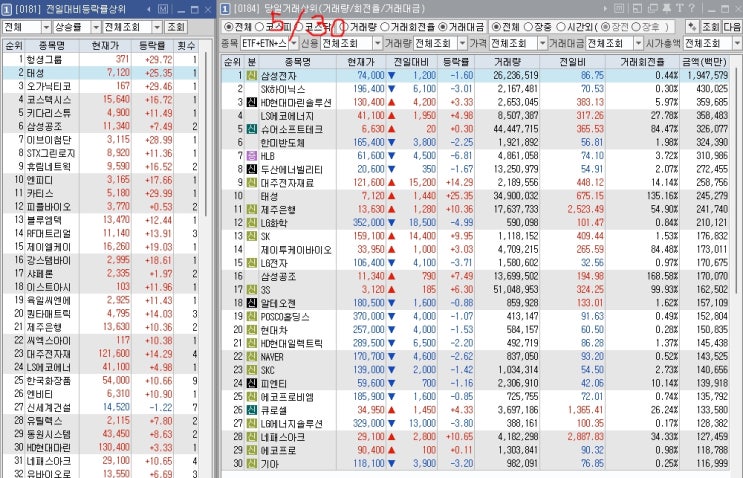Image resolution: width=743 pixels, height=478 pixels.
Task: Select the 전체 session radio next to 장중
Action: coord(496,27)
